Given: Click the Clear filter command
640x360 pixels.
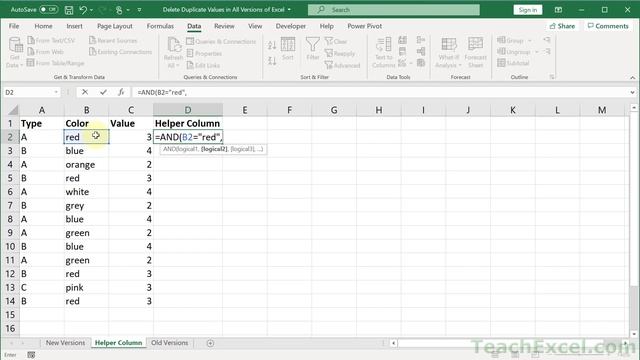Looking at the screenshot, I should click(336, 41).
